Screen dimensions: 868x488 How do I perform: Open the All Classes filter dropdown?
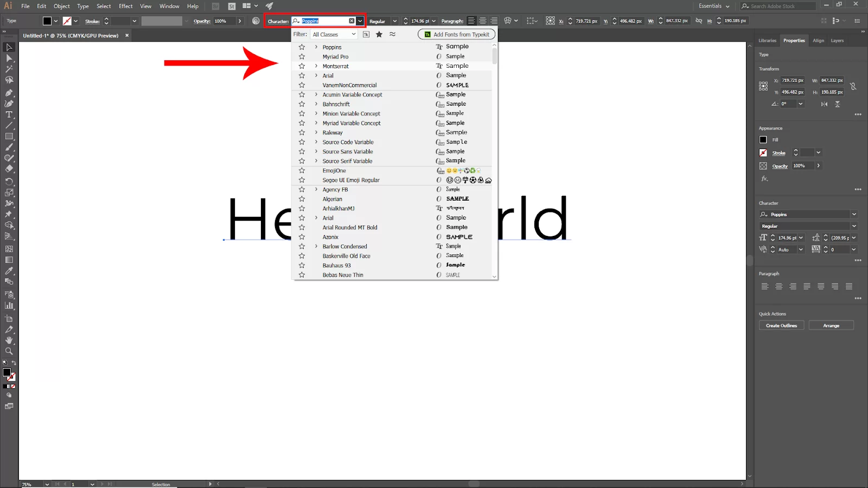coord(334,34)
